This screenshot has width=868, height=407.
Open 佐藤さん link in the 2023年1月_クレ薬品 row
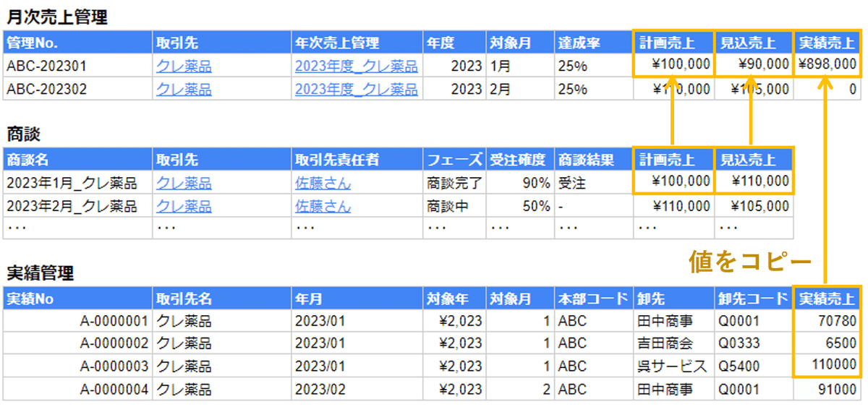point(323,184)
